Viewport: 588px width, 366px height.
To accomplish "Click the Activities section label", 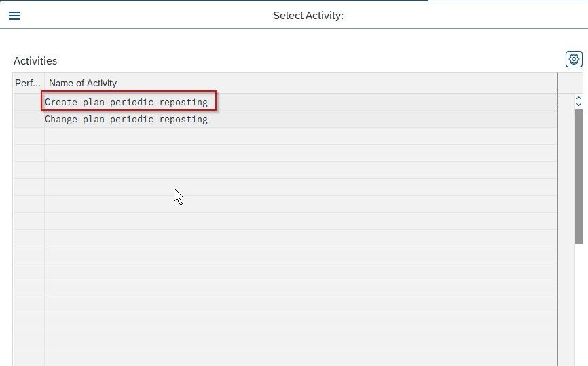I will (35, 60).
